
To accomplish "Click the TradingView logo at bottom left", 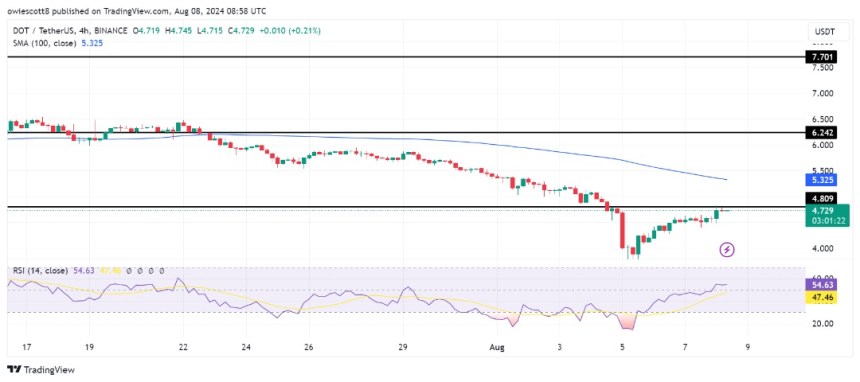I will pos(41,369).
